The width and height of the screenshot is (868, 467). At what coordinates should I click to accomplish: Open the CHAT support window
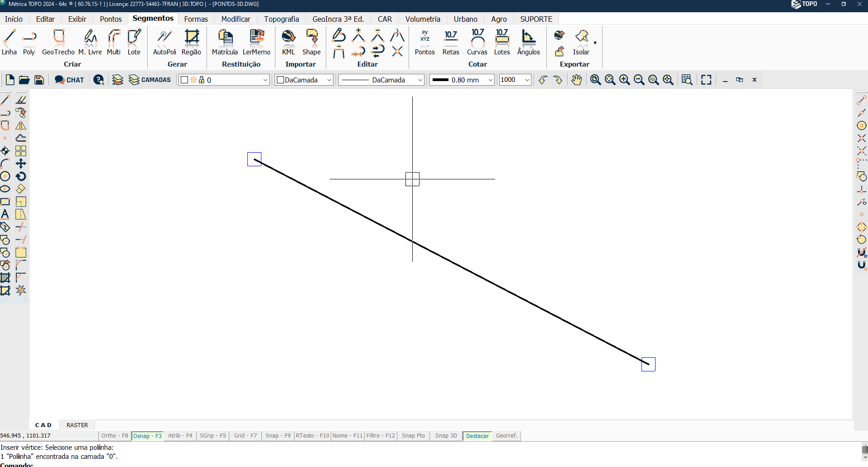pyautogui.click(x=69, y=80)
